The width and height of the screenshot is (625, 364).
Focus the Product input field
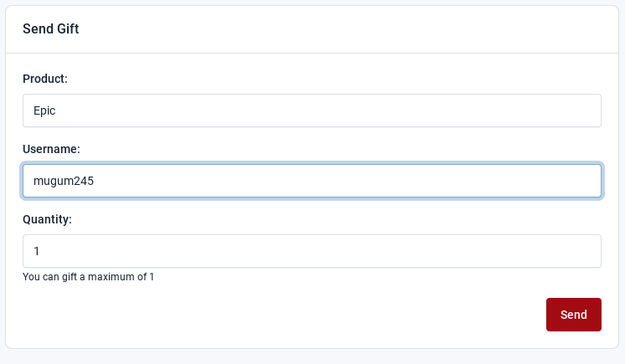coord(312,110)
